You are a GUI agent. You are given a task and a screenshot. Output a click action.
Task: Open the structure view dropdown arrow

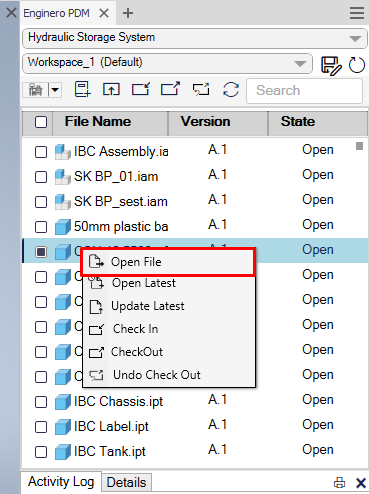pos(55,90)
